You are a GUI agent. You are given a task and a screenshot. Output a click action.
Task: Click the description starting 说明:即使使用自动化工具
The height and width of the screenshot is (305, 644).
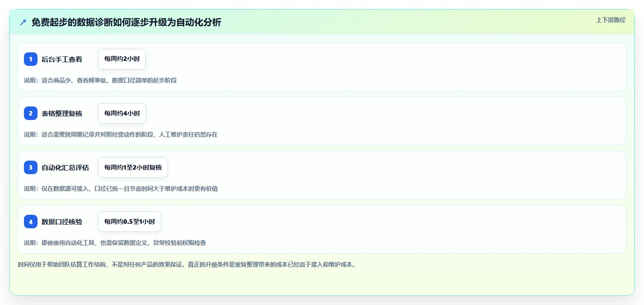click(x=115, y=243)
